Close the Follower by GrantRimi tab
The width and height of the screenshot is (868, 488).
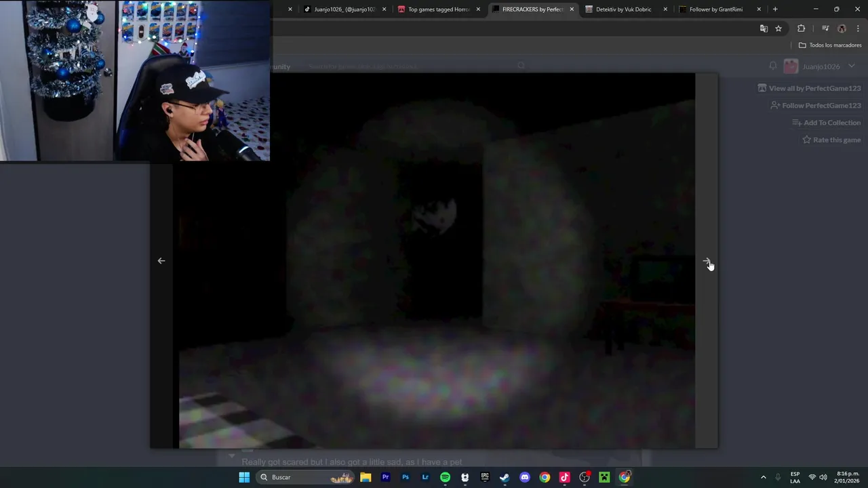point(759,9)
